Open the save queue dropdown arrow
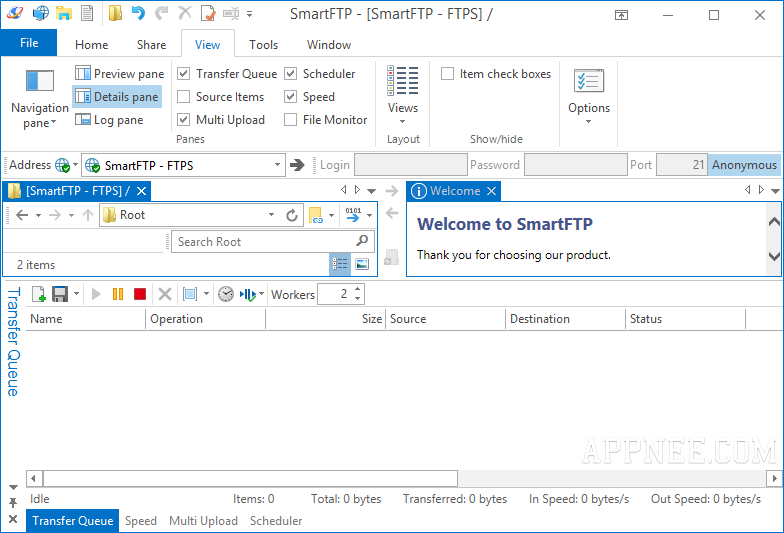The height and width of the screenshot is (533, 784). [x=76, y=294]
